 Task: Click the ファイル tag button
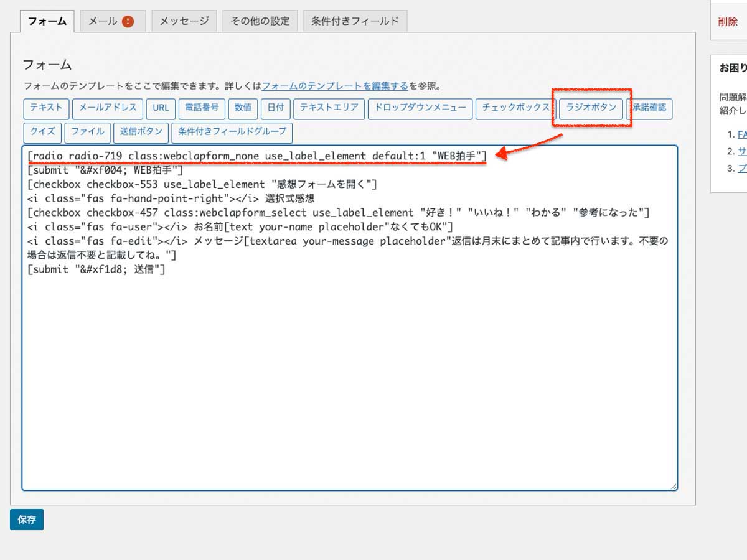pyautogui.click(x=87, y=132)
